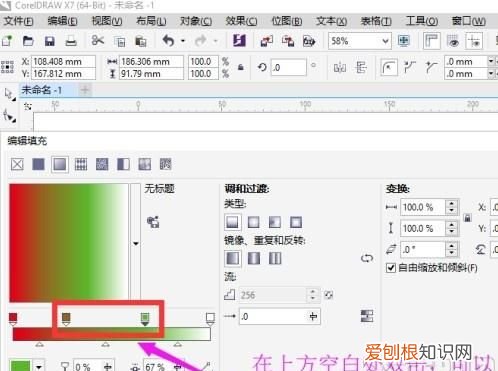Select the Pick tool arrow

tap(9, 94)
